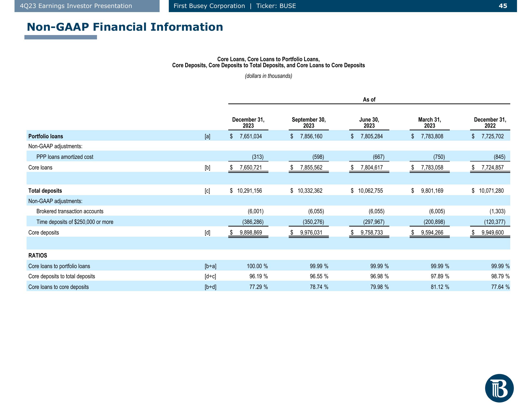Click core loans value 7,783,058
The width and height of the screenshot is (532, 411).
[x=432, y=168]
